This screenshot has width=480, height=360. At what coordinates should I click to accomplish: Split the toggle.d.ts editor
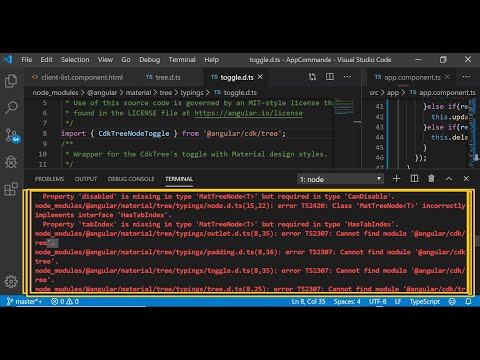[330, 77]
